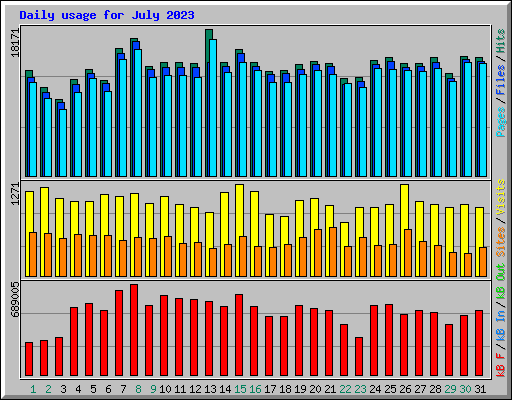Click the red kB bar for day 23
The height and width of the screenshot is (400, 512).
tap(359, 357)
